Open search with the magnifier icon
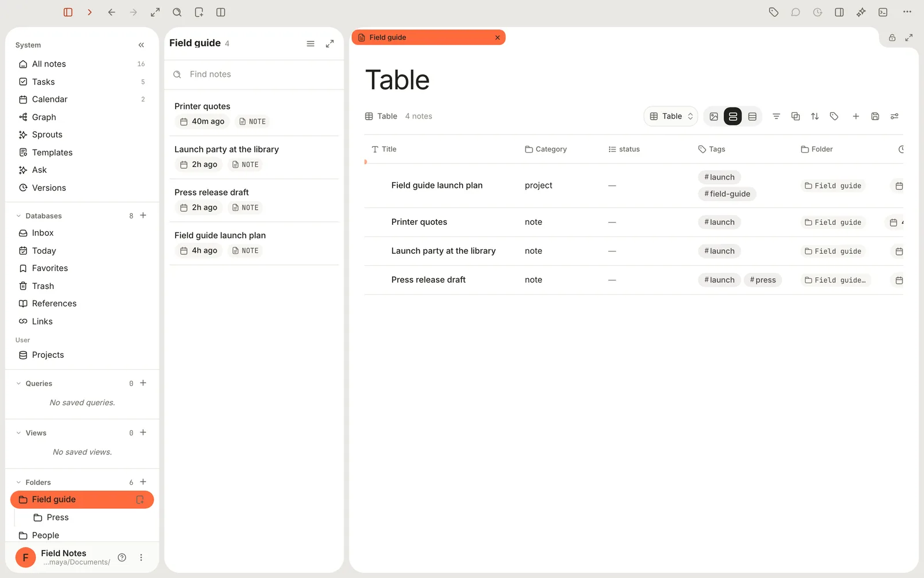Screen dimensions: 924x578 tap(177, 12)
